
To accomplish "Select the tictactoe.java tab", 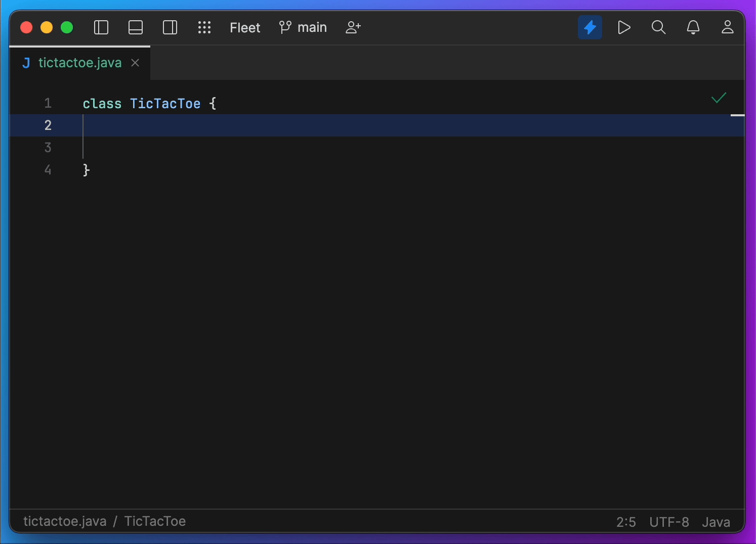I will click(79, 63).
